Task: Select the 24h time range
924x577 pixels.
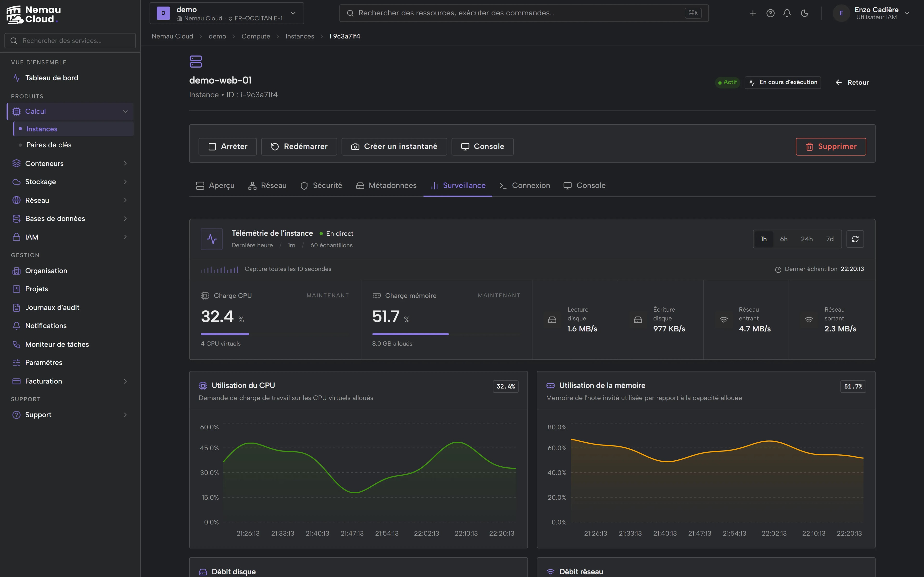Action: (x=806, y=239)
